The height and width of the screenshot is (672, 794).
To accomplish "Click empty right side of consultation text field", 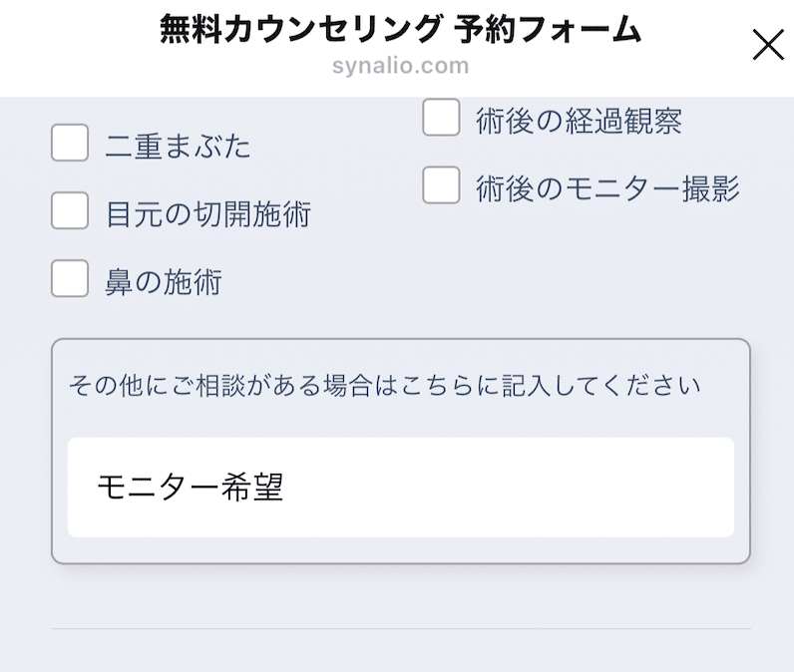I will (x=618, y=487).
